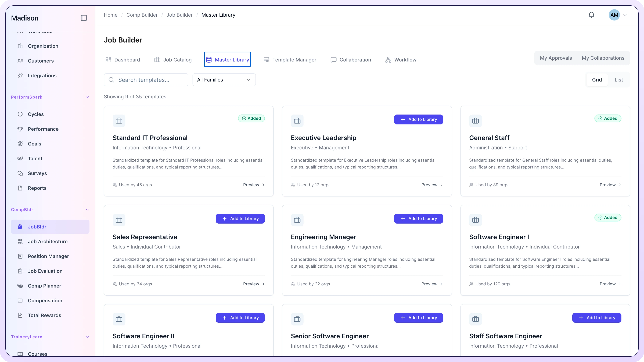Click briefcase icon on Executive Leadership card
Image resolution: width=644 pixels, height=362 pixels.
[x=297, y=121]
